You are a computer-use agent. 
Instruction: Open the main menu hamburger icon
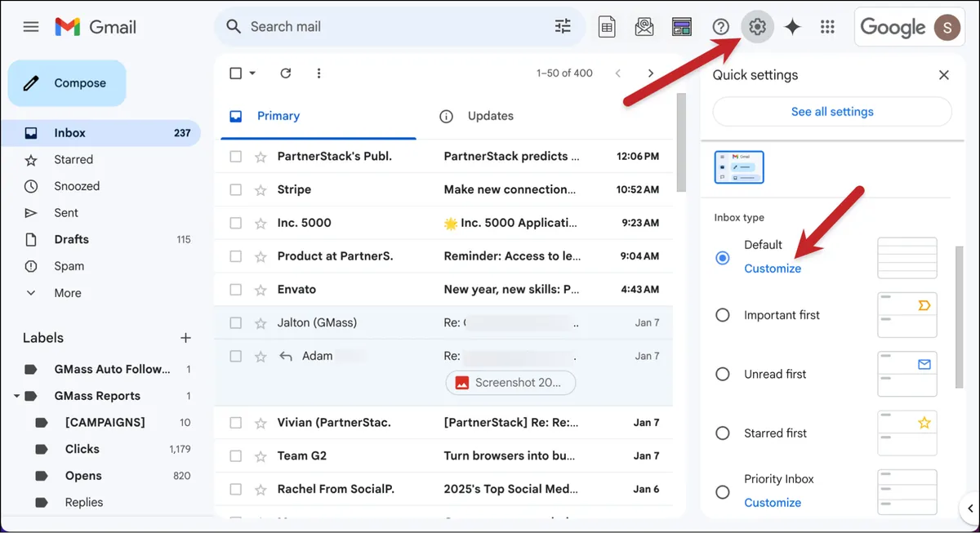coord(31,26)
